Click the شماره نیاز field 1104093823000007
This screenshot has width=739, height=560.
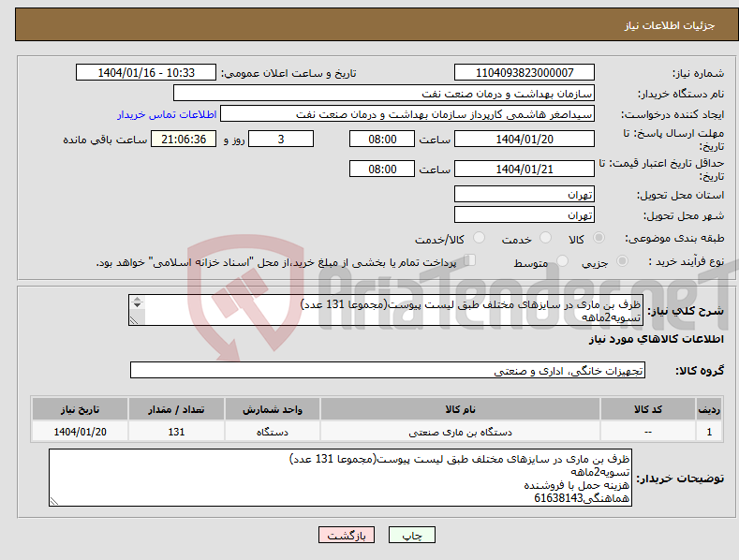[525, 73]
